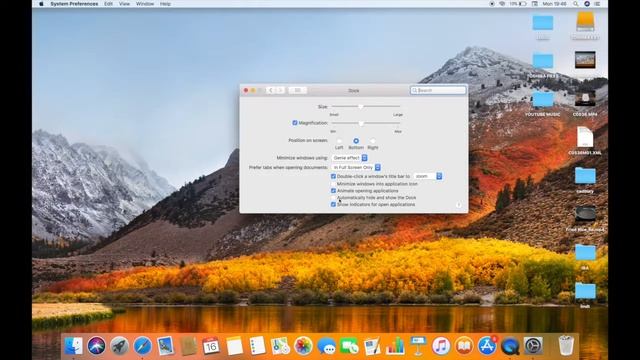Open FaceTime green icon in Dock
This screenshot has width=640, height=360.
[x=349, y=346]
